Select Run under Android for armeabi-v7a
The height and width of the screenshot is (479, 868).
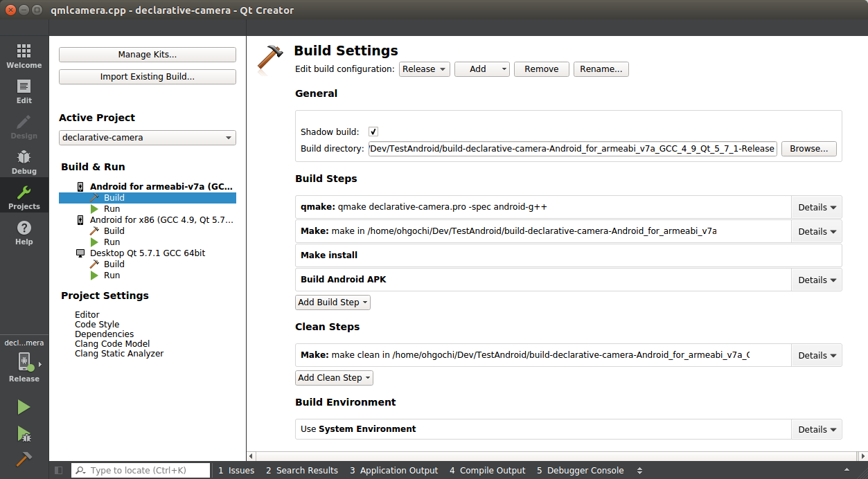pos(112,209)
